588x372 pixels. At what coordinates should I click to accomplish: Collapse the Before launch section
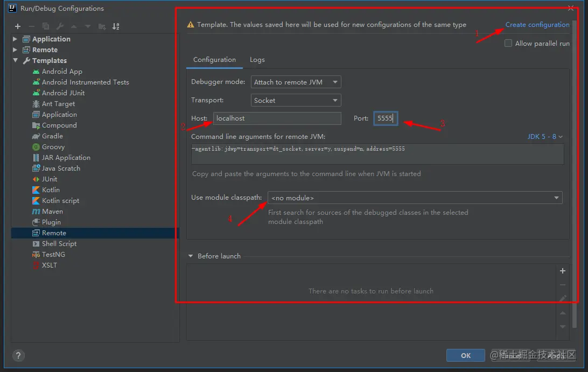point(191,256)
